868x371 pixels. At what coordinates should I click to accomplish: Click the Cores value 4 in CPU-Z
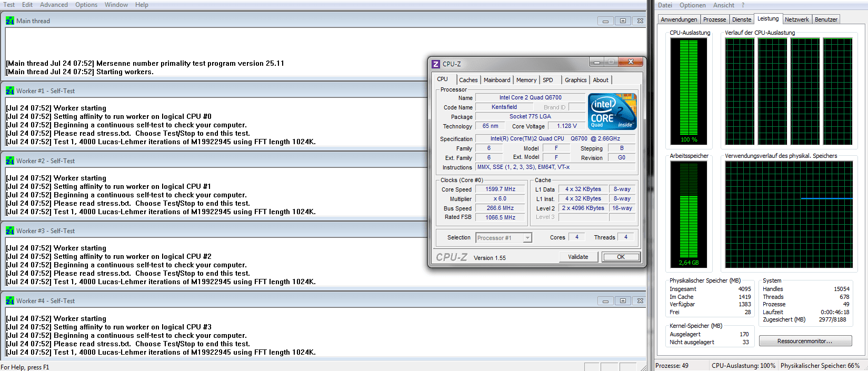(x=577, y=237)
